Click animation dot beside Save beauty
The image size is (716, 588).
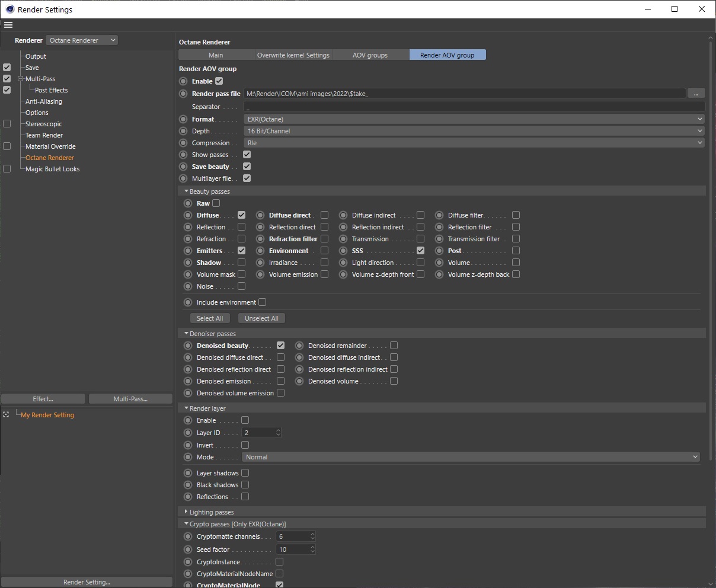[183, 167]
